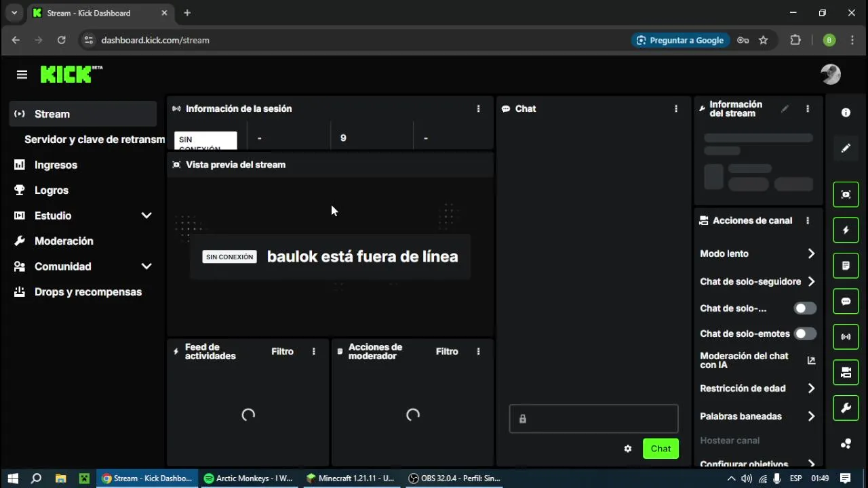Click the viewer count value '9'

click(343, 138)
